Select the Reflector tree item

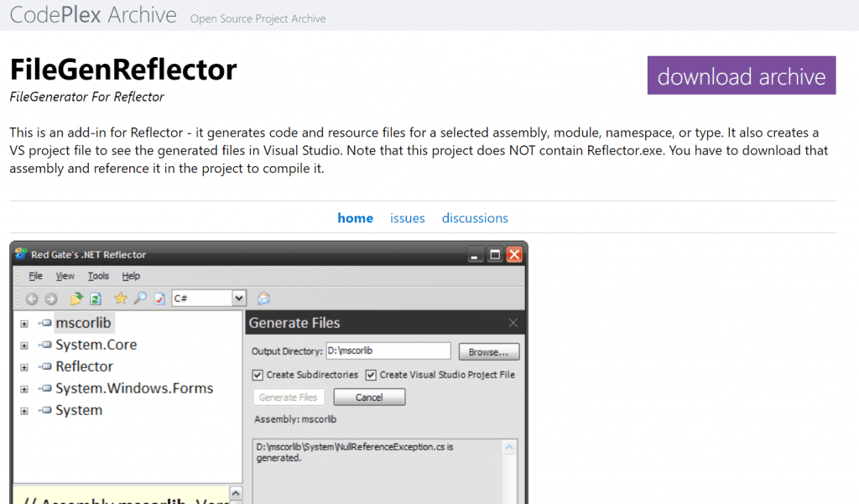pos(85,366)
